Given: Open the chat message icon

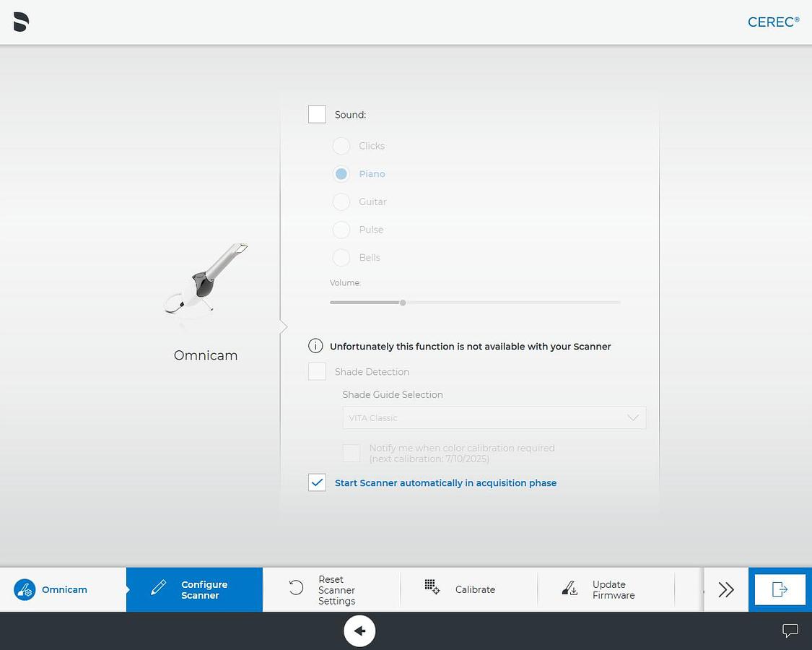Looking at the screenshot, I should coord(790,630).
